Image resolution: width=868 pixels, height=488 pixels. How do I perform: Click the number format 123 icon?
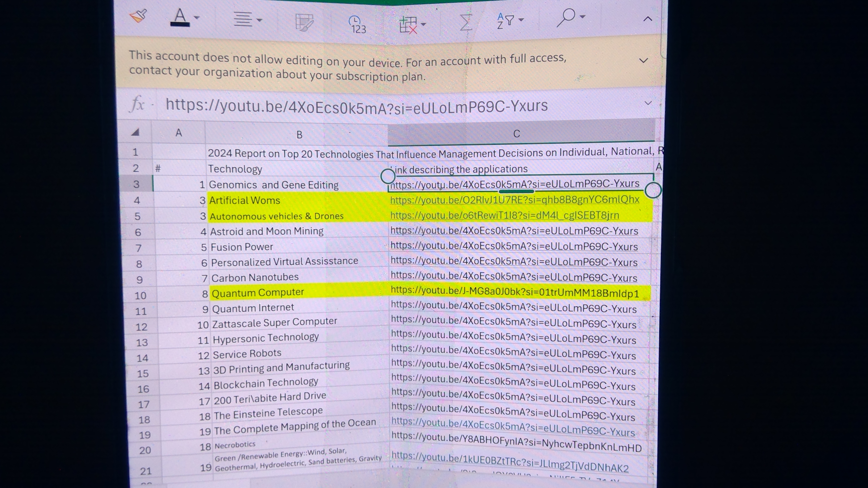tap(357, 24)
